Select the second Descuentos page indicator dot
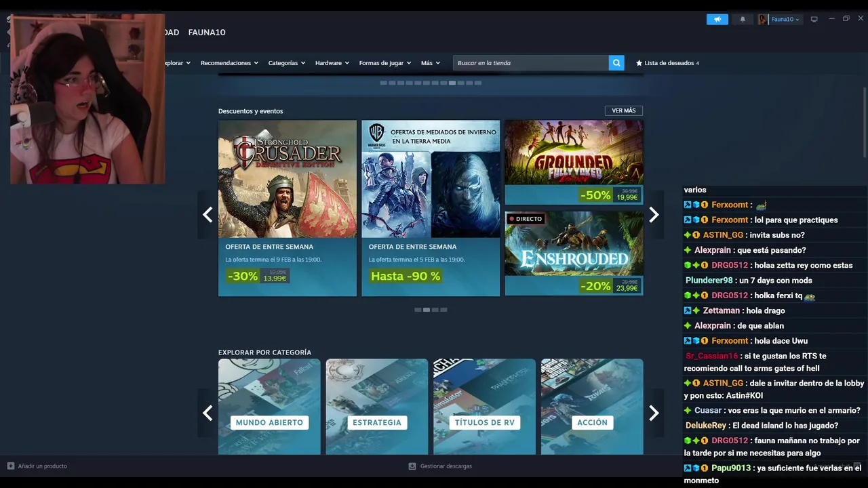 click(427, 310)
